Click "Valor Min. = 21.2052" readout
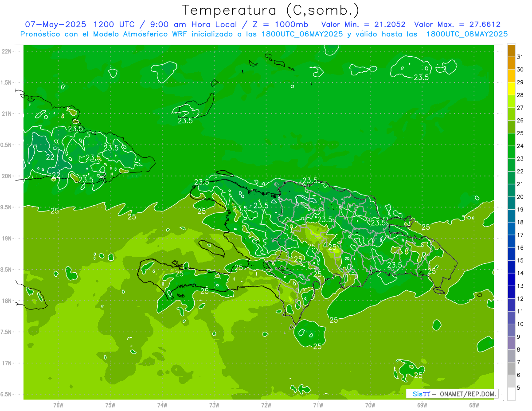 [x=364, y=24]
